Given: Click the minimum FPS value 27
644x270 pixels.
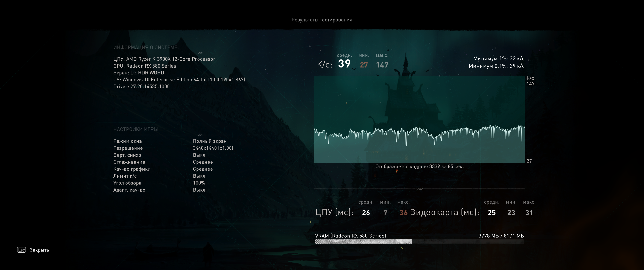Looking at the screenshot, I should pos(364,65).
